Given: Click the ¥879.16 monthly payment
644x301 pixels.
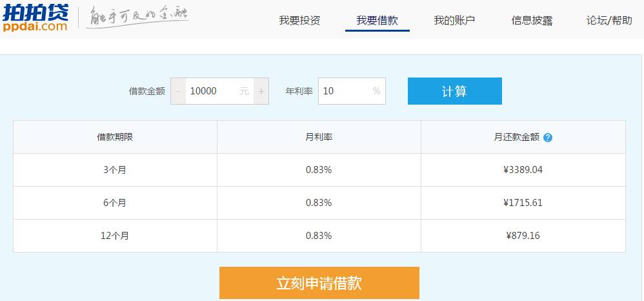Looking at the screenshot, I should (x=523, y=236).
